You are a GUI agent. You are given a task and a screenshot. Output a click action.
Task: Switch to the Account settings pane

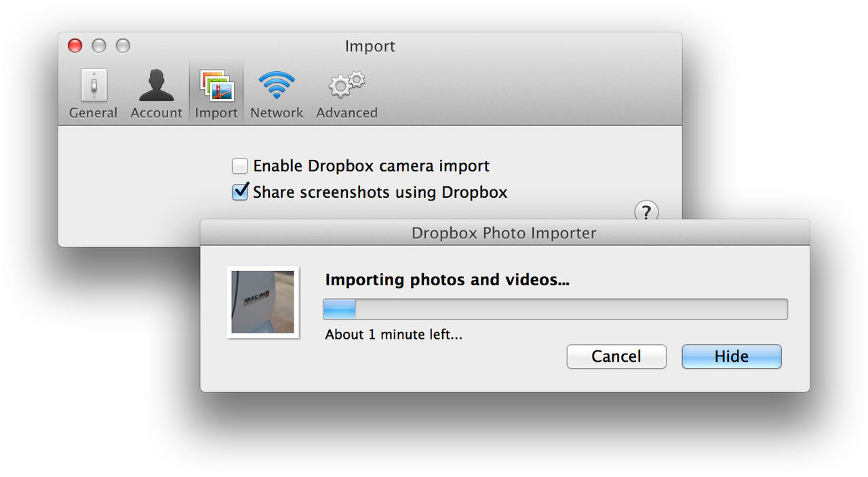pos(156,91)
